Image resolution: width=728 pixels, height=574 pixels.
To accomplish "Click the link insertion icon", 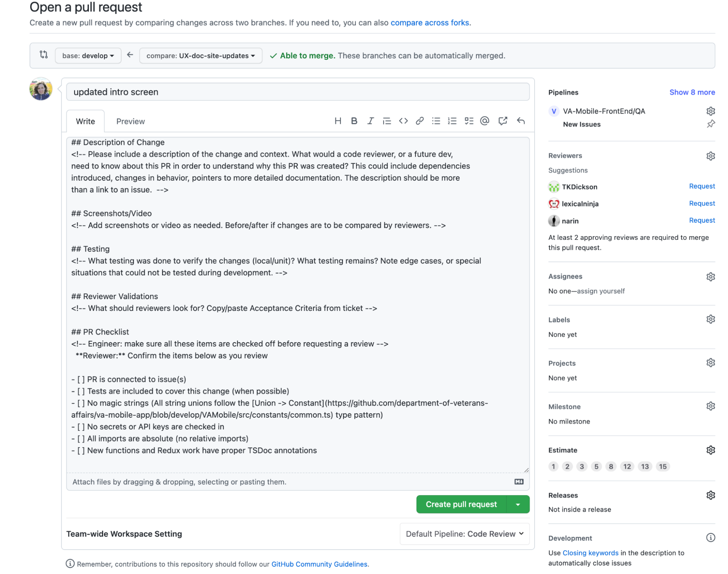I will coord(420,121).
